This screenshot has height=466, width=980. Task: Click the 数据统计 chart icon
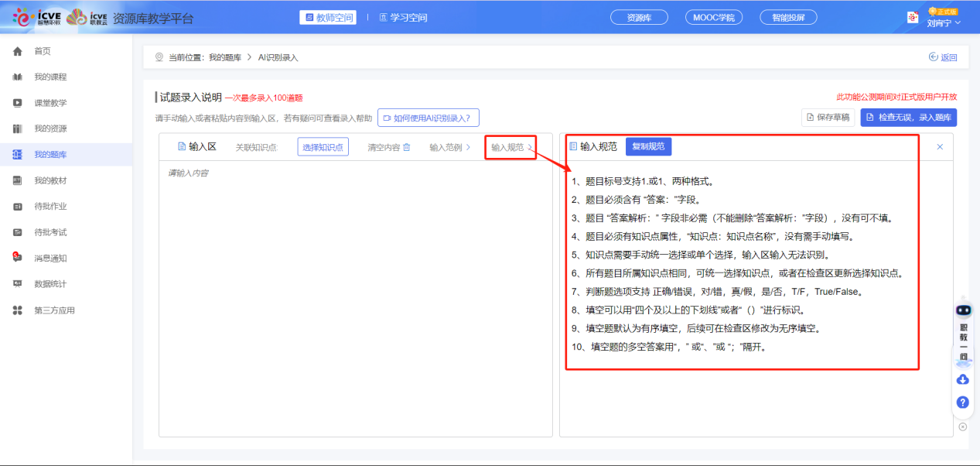pyautogui.click(x=17, y=284)
